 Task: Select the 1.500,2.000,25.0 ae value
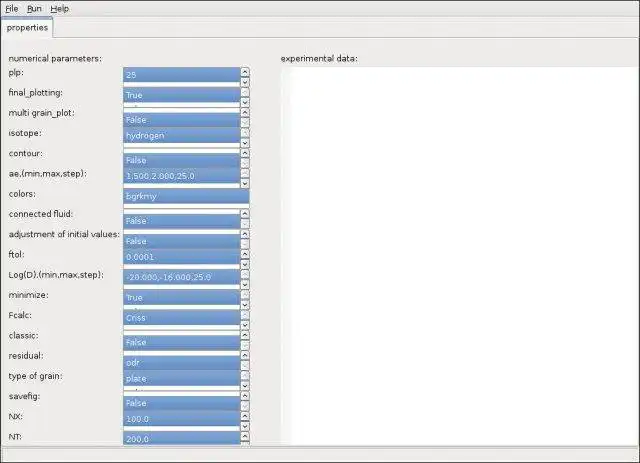(x=182, y=176)
